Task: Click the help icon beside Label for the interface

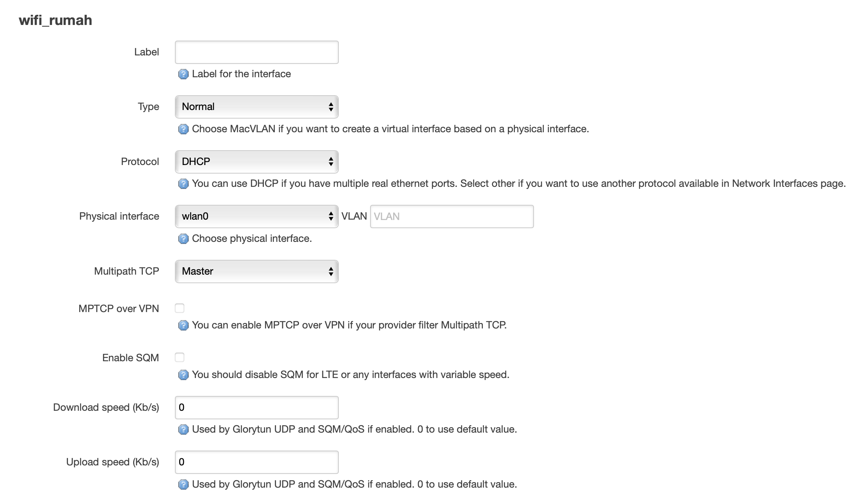Action: click(183, 74)
